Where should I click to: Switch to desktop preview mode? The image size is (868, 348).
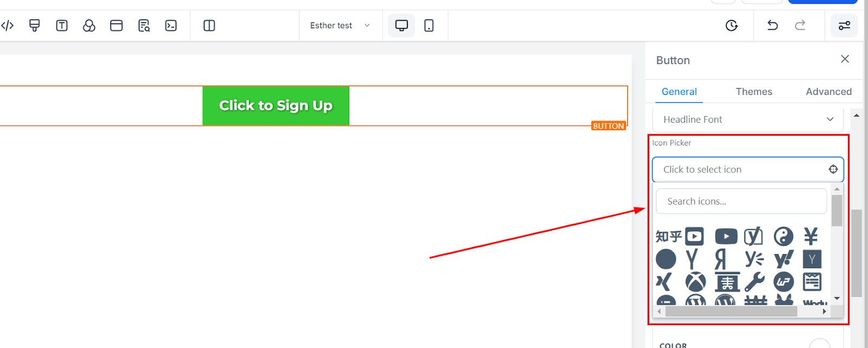(401, 26)
